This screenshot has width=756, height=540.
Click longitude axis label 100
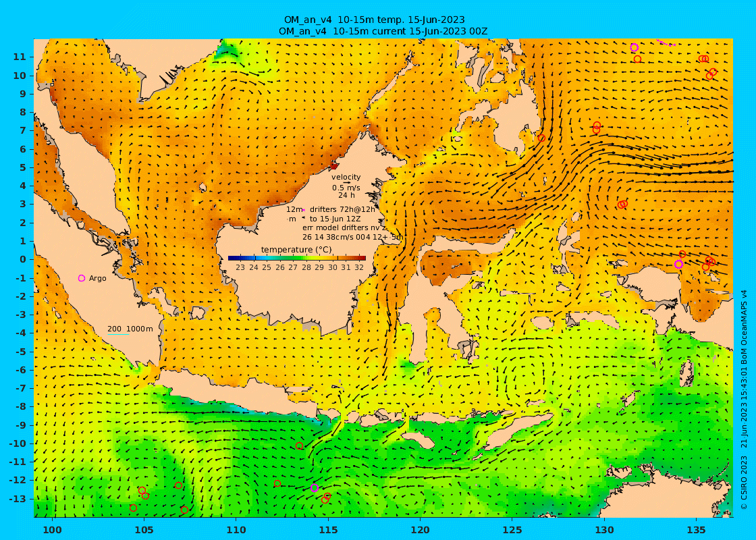(x=52, y=530)
